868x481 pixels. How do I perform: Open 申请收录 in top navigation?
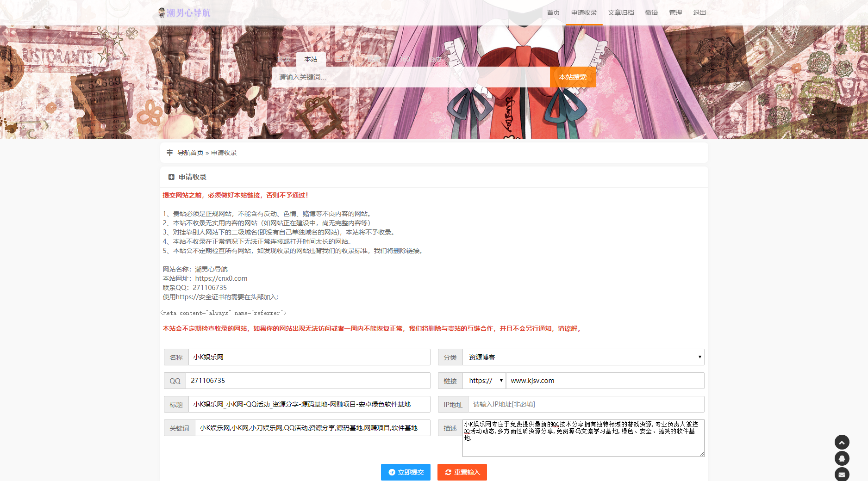[584, 12]
